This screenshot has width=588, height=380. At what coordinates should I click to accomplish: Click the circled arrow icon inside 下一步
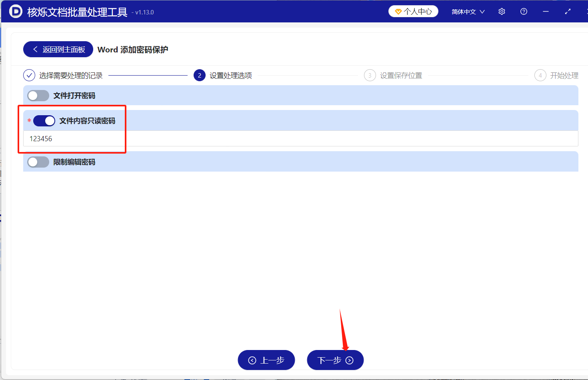[349, 360]
